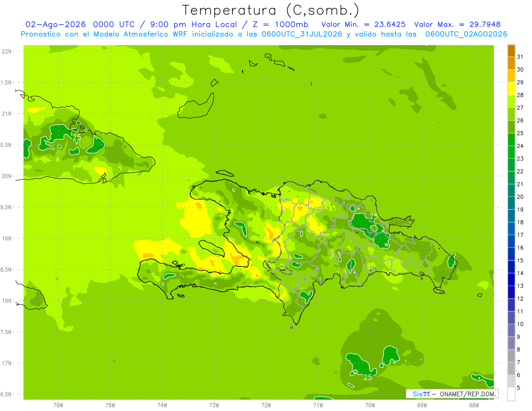Click the 20N latitude label

click(x=7, y=176)
